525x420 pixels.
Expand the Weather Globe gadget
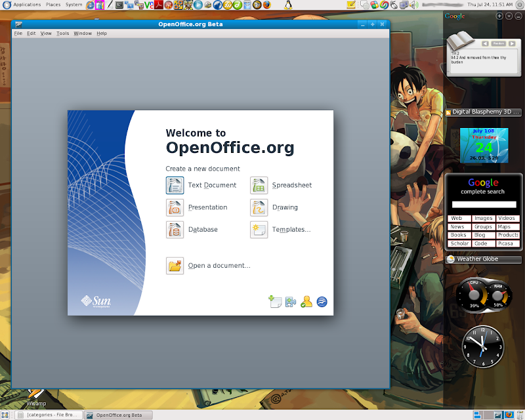pos(483,259)
